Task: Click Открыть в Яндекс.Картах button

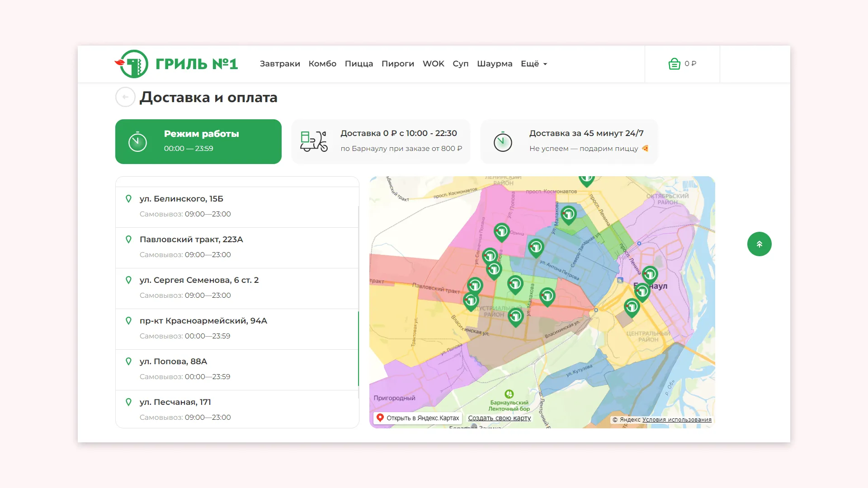Action: tap(418, 418)
